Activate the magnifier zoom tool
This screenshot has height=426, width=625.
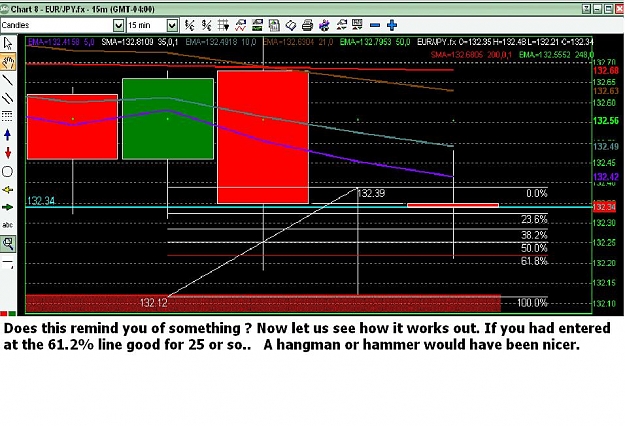[8, 243]
